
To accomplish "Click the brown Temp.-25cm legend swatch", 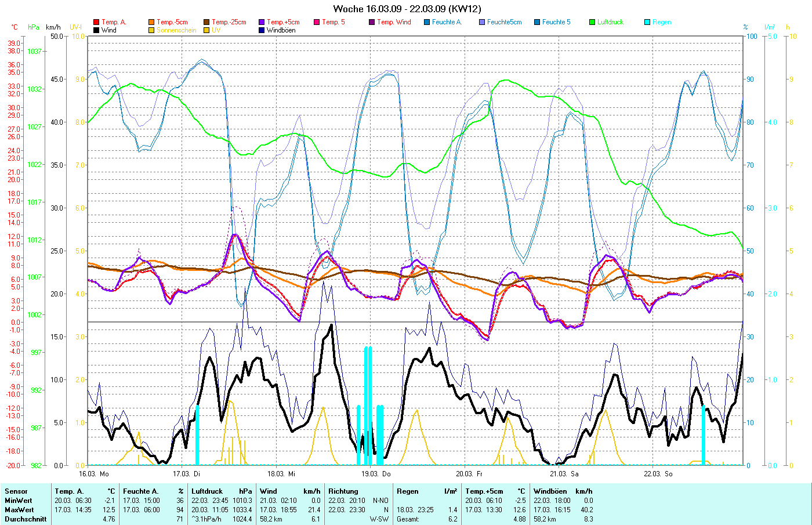I will [x=206, y=22].
